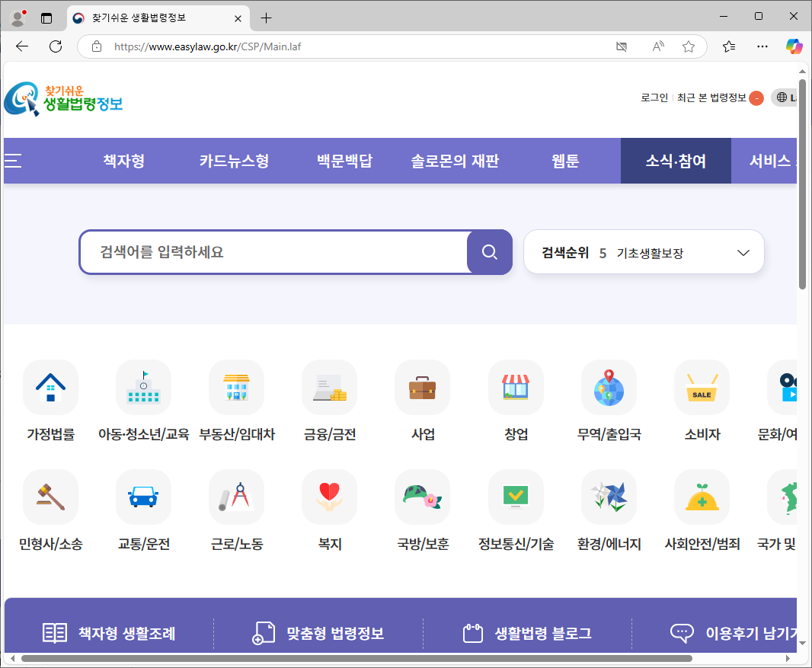Click the 금융/금전 icon
This screenshot has width=812, height=668.
329,387
